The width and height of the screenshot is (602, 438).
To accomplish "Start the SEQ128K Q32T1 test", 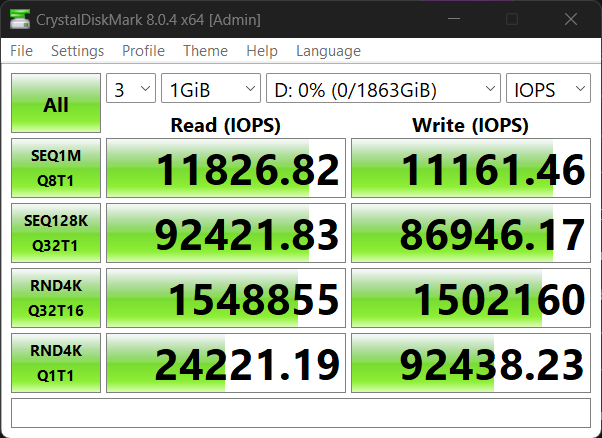I will (x=56, y=233).
